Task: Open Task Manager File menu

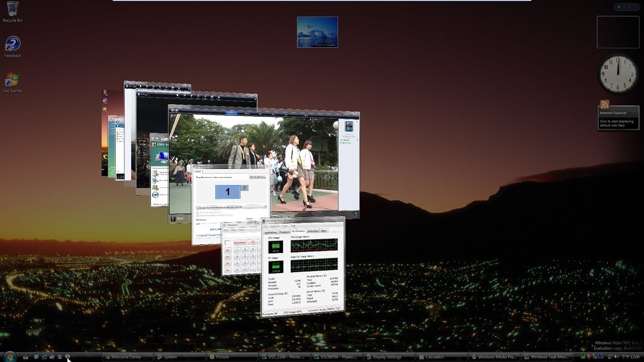Action: pos(265,226)
